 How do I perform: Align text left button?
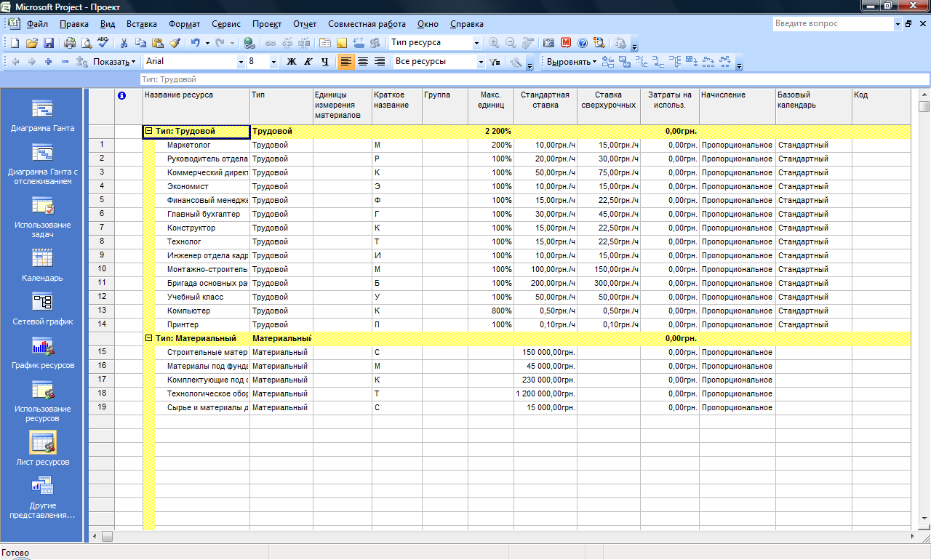[x=346, y=62]
